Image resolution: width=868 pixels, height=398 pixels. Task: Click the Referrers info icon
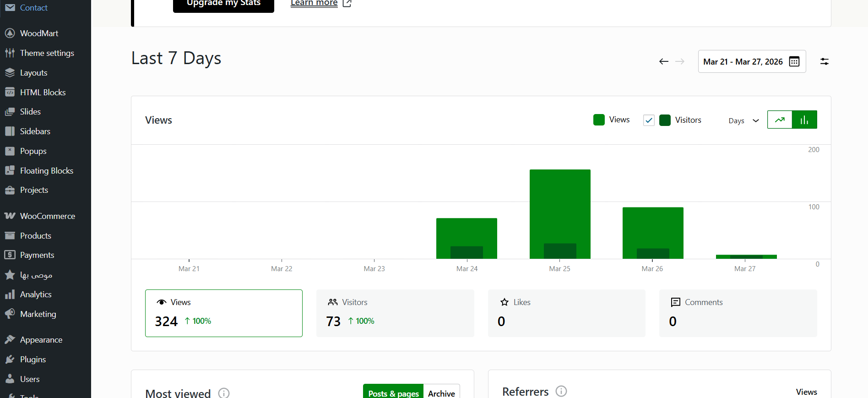(x=561, y=391)
